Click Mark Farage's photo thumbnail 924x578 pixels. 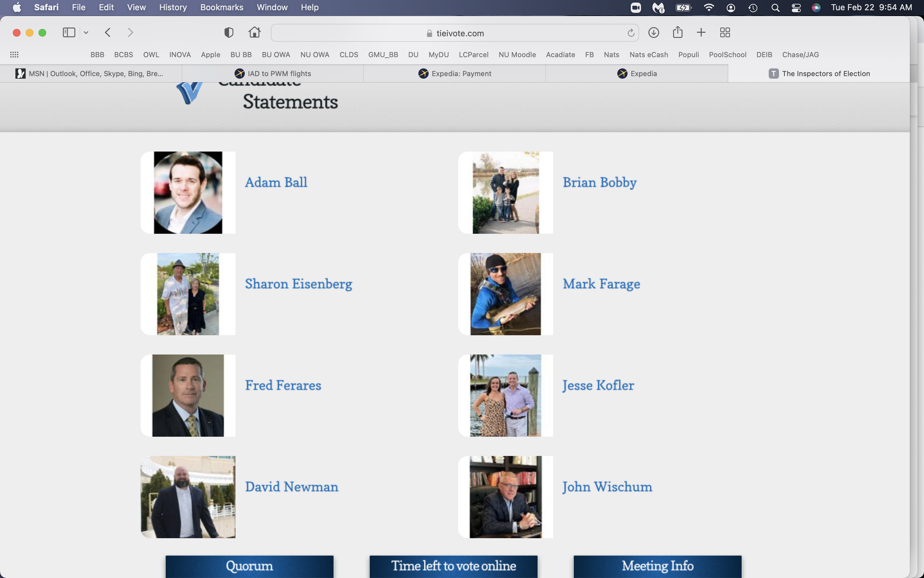(505, 294)
